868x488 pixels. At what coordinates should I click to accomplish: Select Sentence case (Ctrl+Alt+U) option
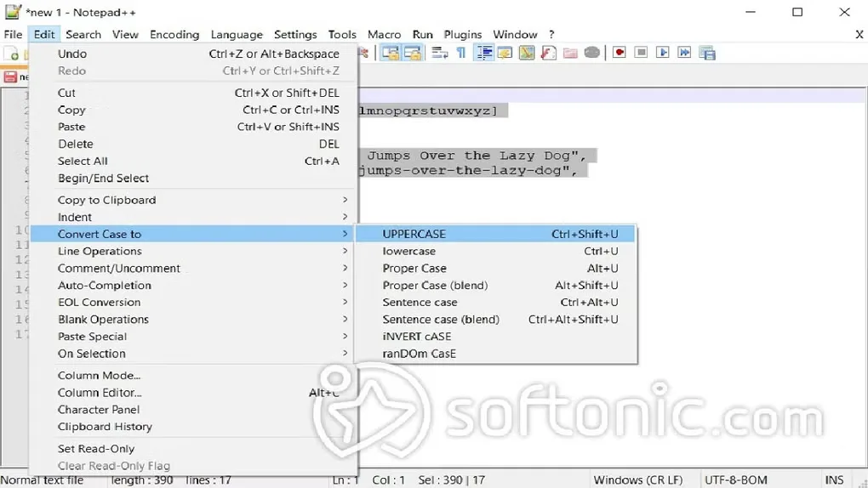(x=496, y=302)
